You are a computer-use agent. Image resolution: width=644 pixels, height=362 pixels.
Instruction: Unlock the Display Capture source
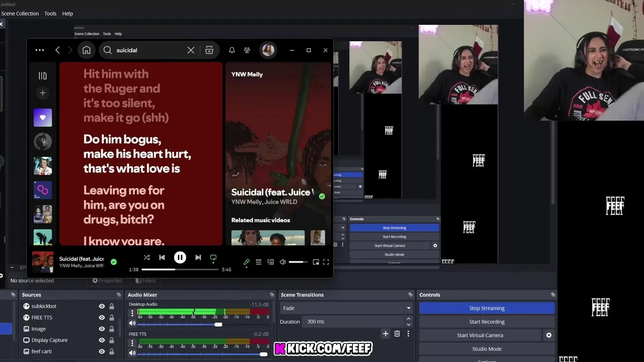point(112,340)
